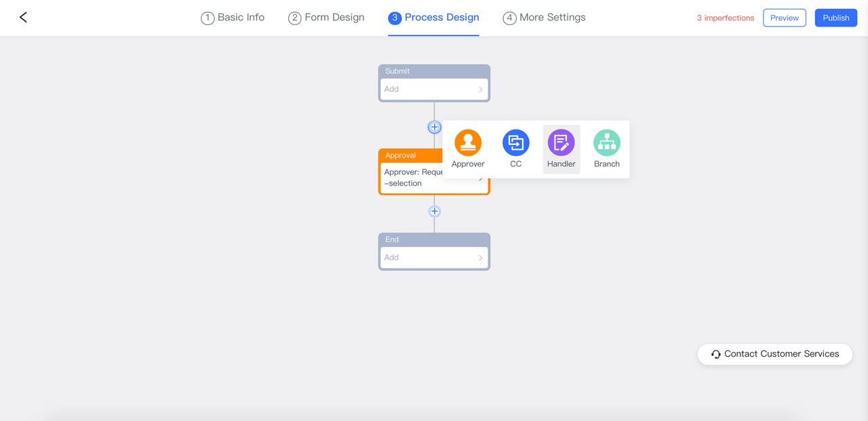Switch to the Form Design tab
Screen dimensions: 868x421
326,18
